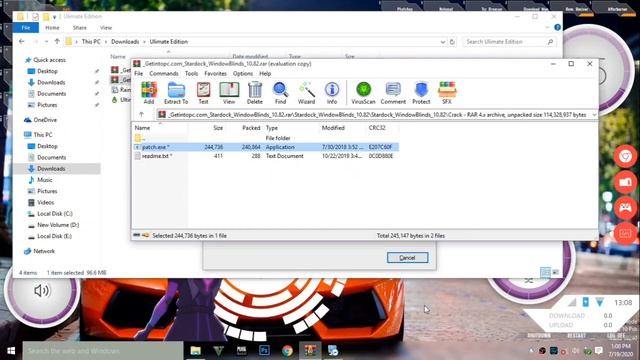Sort by CRC32 column header
Screen dimensions: 640x360
click(377, 128)
